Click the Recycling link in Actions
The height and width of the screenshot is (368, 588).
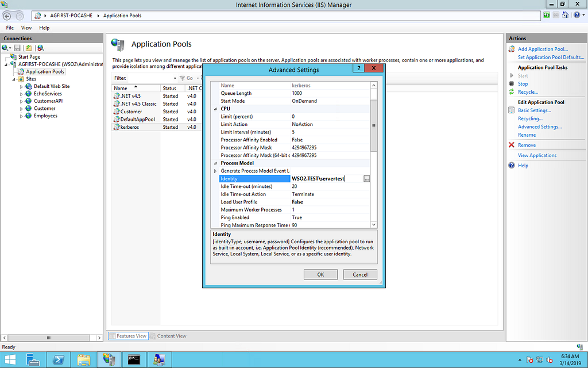(x=530, y=118)
